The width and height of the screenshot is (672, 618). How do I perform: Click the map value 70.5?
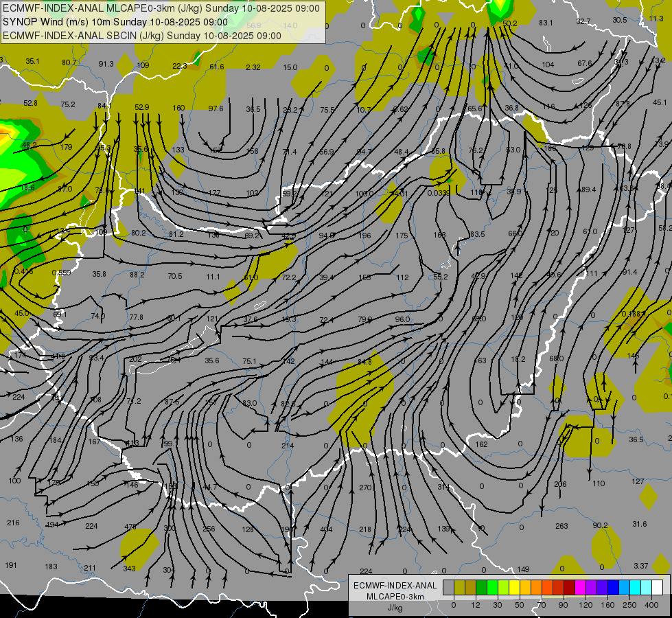tap(175, 276)
